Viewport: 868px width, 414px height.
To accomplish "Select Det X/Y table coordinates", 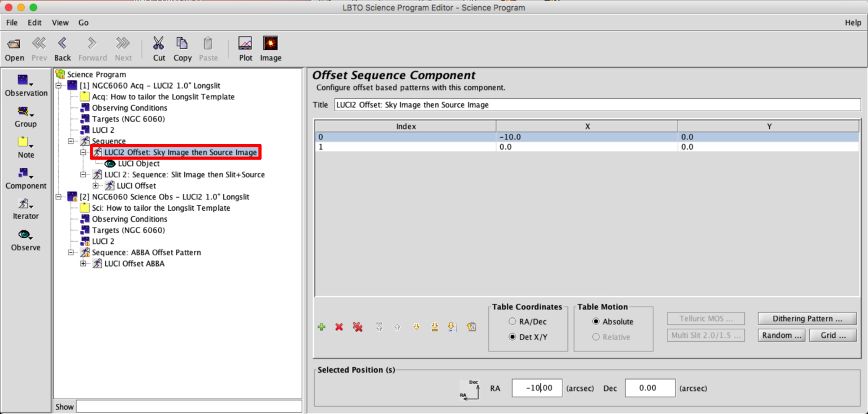I will click(513, 337).
